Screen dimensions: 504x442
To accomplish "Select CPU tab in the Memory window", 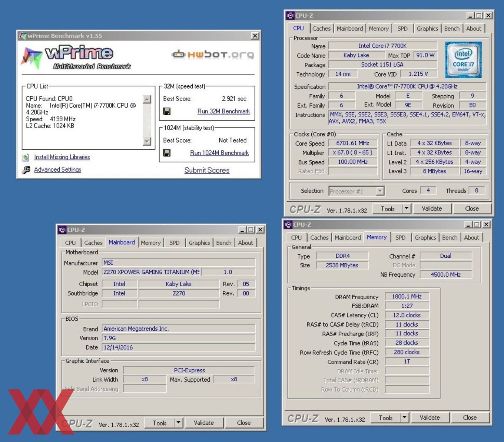I will (x=296, y=238).
